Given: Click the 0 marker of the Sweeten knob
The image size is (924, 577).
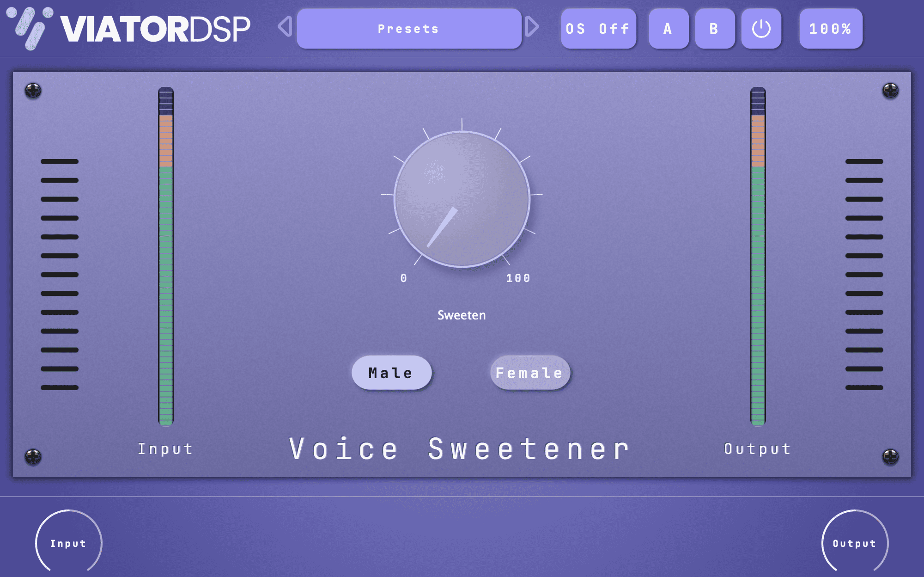Looking at the screenshot, I should pyautogui.click(x=404, y=278).
